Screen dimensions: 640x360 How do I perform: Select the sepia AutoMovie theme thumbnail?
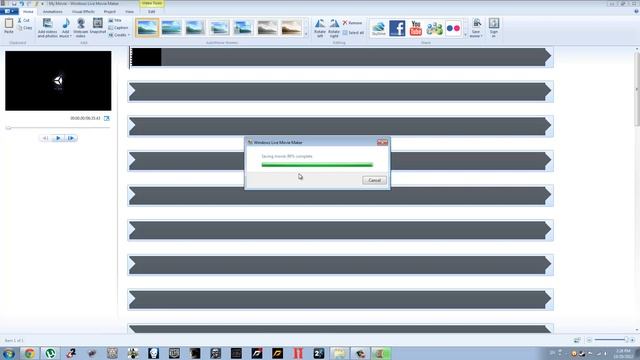[291, 28]
